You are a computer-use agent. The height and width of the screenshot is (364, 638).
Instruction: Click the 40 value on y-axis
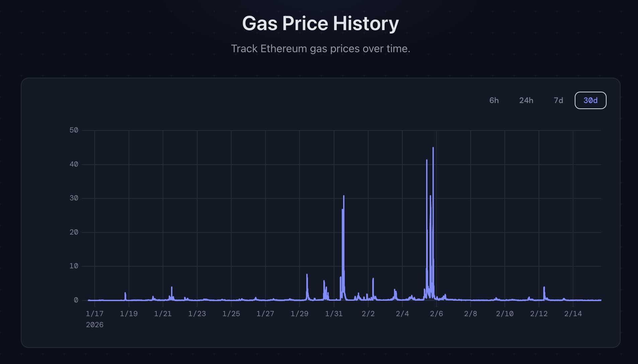coord(74,164)
